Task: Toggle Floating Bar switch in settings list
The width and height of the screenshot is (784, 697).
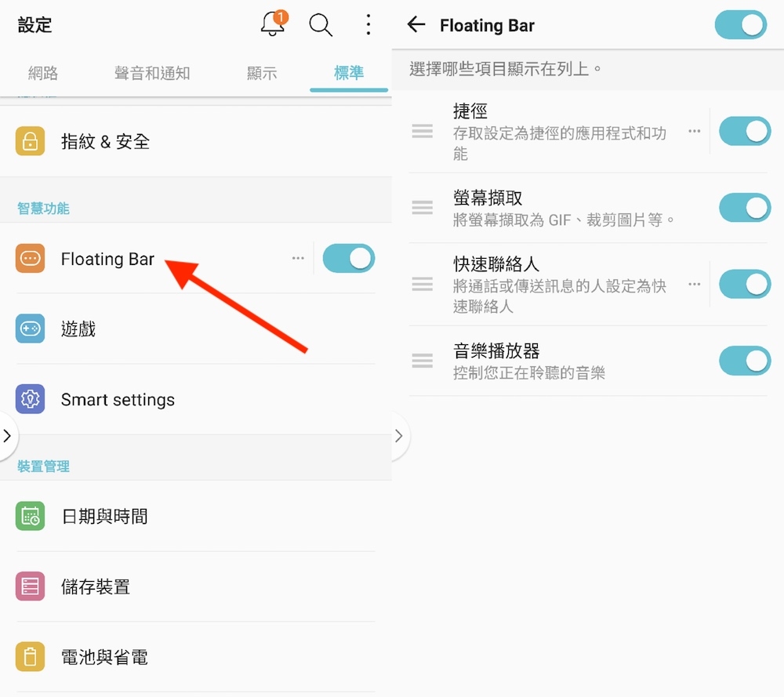Action: [x=349, y=258]
